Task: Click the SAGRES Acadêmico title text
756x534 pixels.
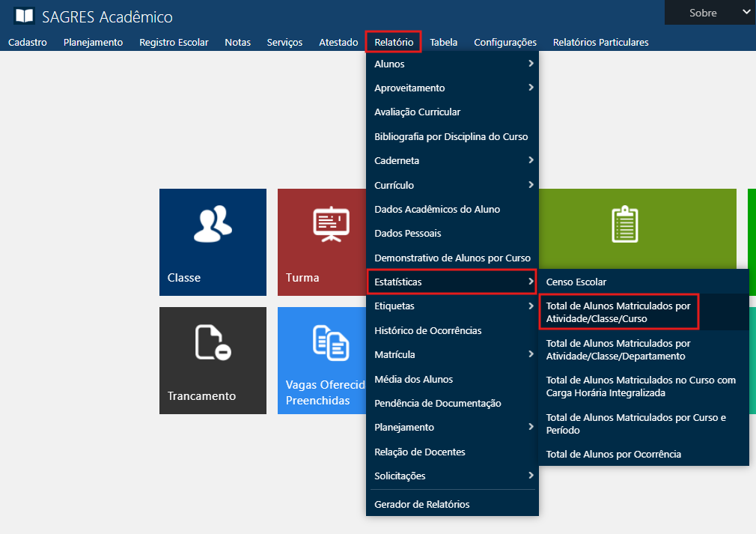Action: 108,16
